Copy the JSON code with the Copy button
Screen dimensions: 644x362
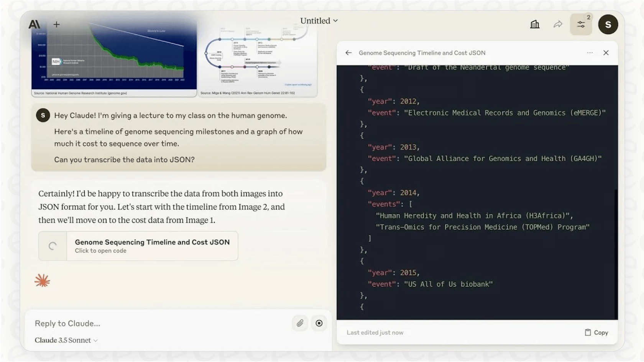(596, 333)
